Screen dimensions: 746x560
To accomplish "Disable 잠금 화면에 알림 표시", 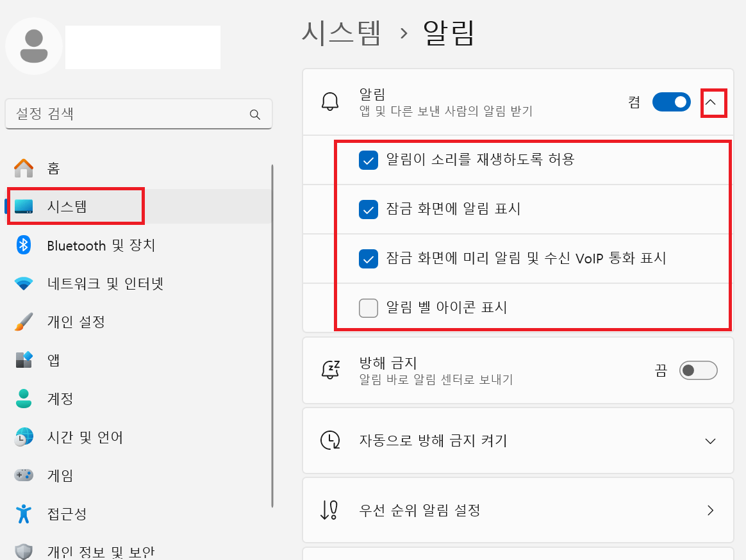I will (x=369, y=210).
